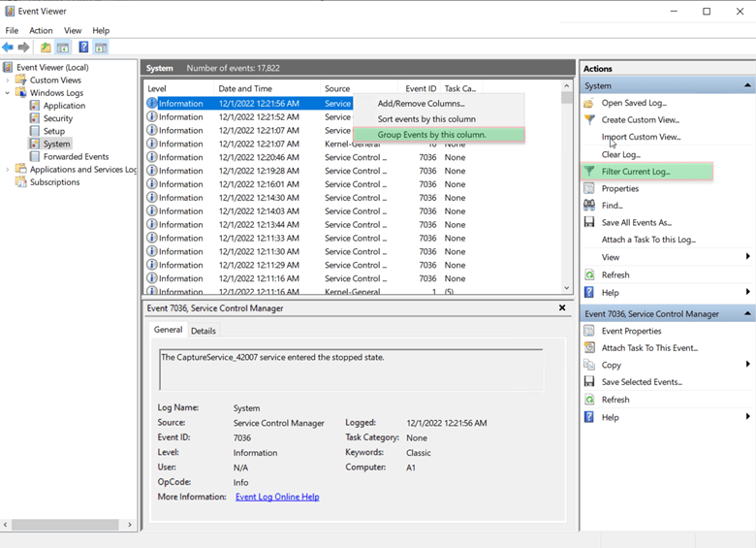Click the Level column header
Image resolution: width=756 pixels, height=548 pixels.
179,88
